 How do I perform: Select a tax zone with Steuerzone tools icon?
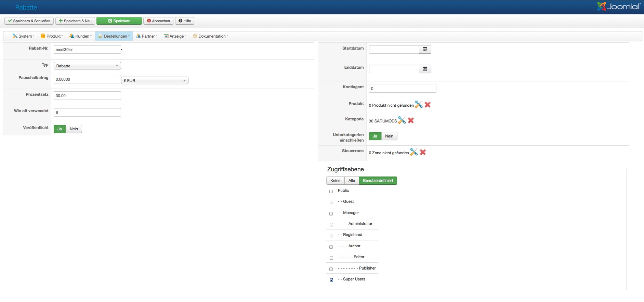point(414,152)
